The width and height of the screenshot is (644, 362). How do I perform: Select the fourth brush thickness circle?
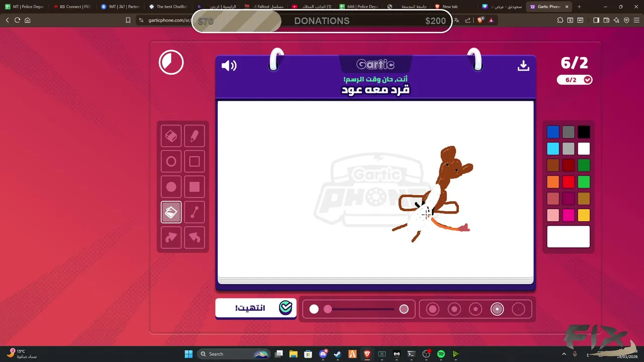[x=497, y=309]
